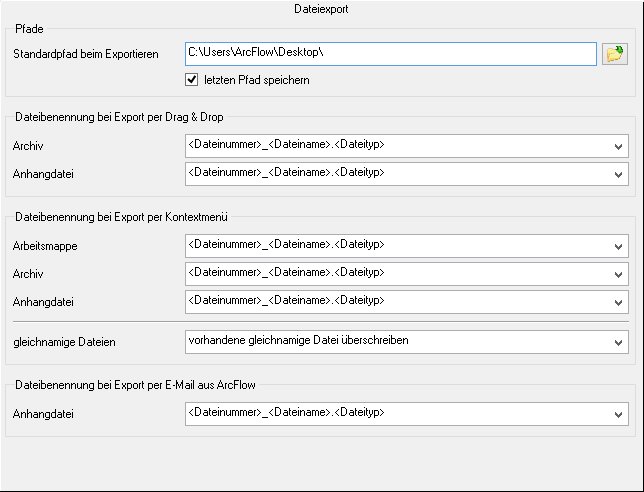Open the folder browse icon beside Standardpfad
644x492 pixels.
pos(615,54)
